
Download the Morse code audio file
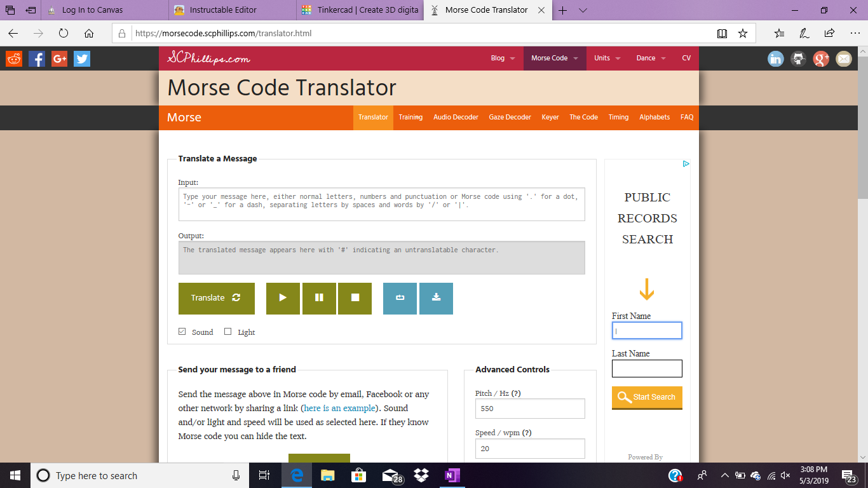pos(436,298)
